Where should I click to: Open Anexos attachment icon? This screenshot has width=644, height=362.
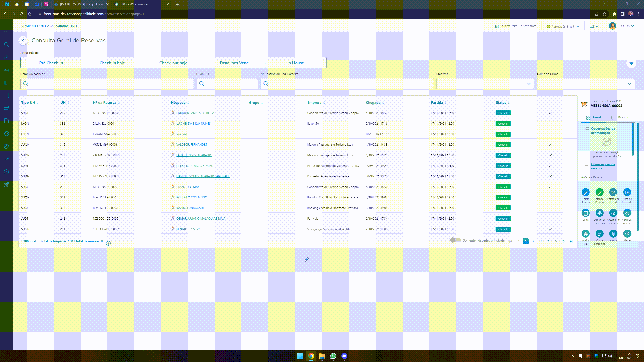(x=613, y=234)
